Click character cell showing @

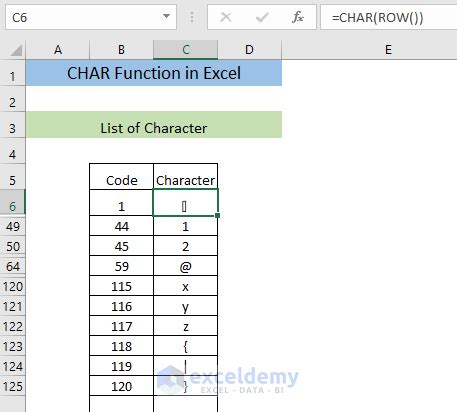(x=185, y=266)
